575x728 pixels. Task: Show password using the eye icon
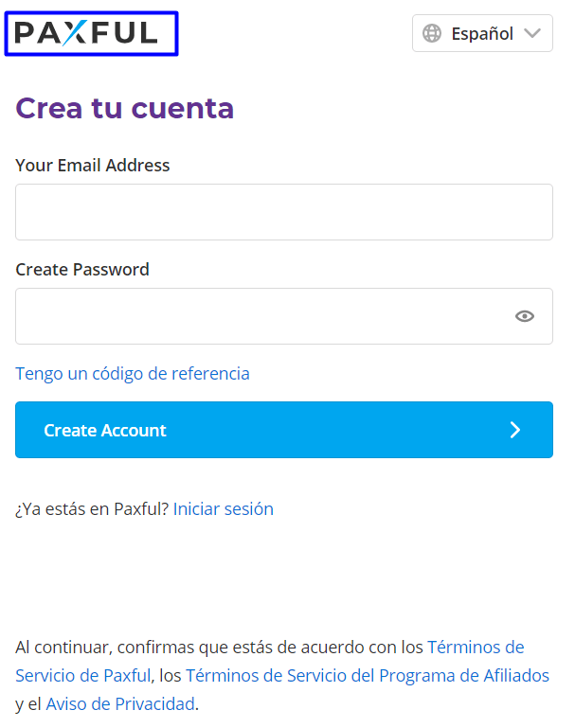tap(525, 316)
